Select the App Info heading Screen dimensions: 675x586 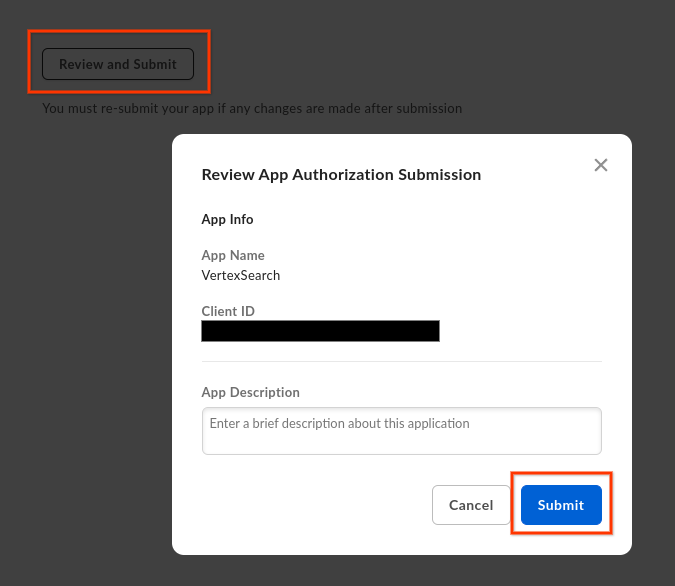(x=227, y=219)
